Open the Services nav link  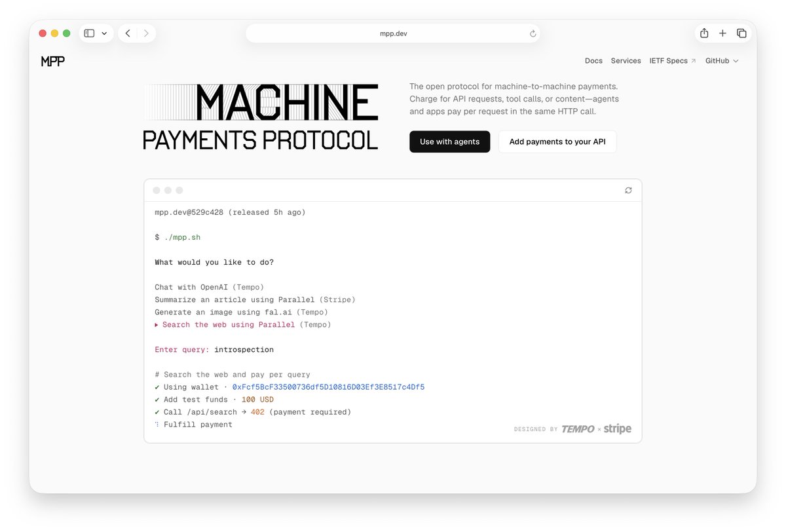pyautogui.click(x=626, y=61)
